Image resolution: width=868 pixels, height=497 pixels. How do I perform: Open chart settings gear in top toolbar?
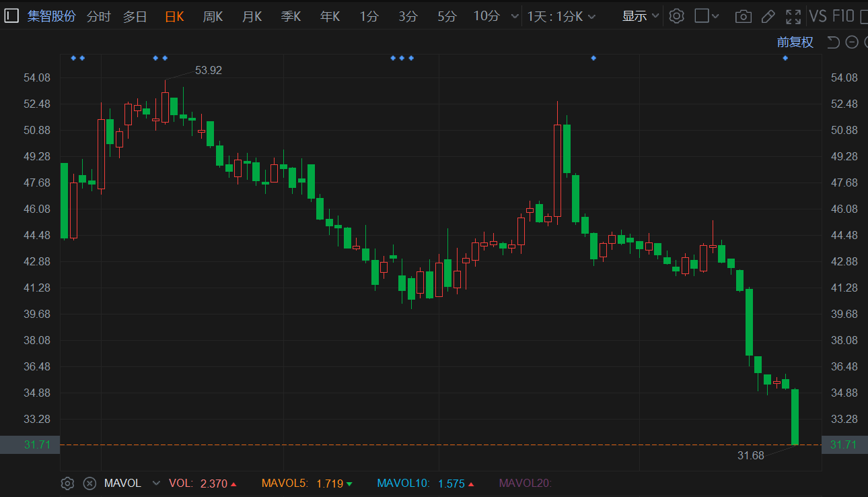click(677, 16)
